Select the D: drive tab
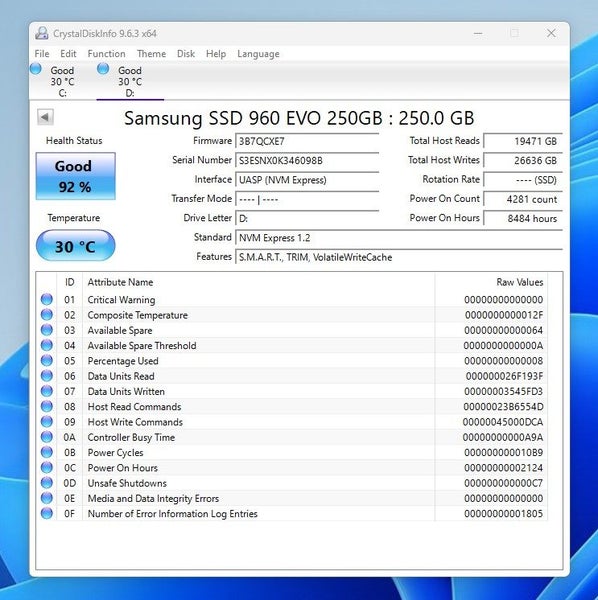 (130, 82)
